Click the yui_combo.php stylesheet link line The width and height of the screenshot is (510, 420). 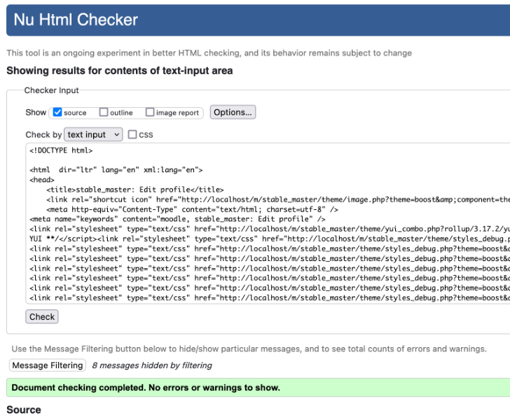coord(270,229)
